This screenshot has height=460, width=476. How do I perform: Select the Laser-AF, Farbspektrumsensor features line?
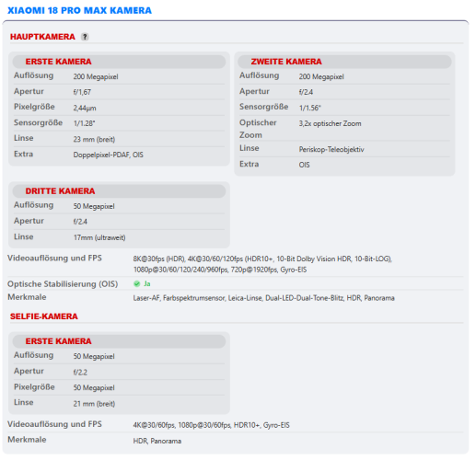pyautogui.click(x=263, y=298)
